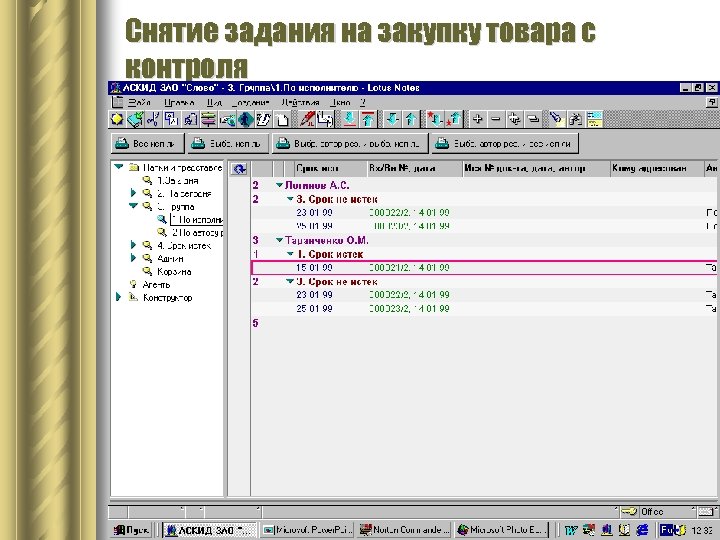Click the 23 01 99 row under Логинов
This screenshot has height=540, width=720.
tap(484, 213)
